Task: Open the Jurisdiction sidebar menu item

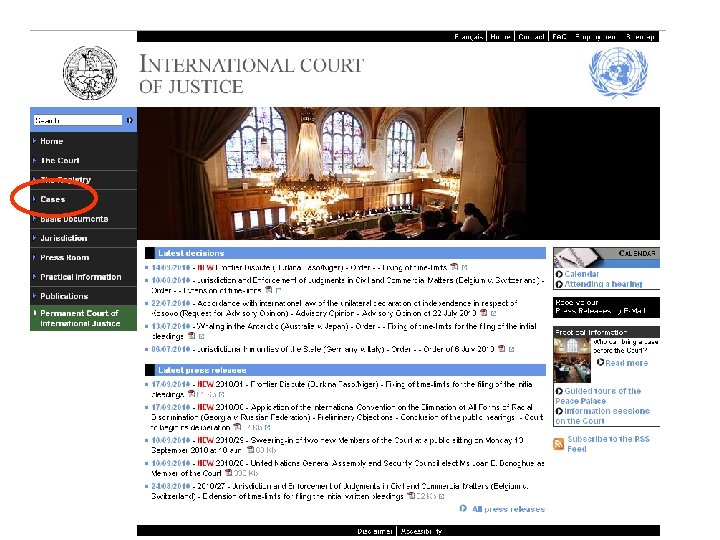Action: coord(83,238)
